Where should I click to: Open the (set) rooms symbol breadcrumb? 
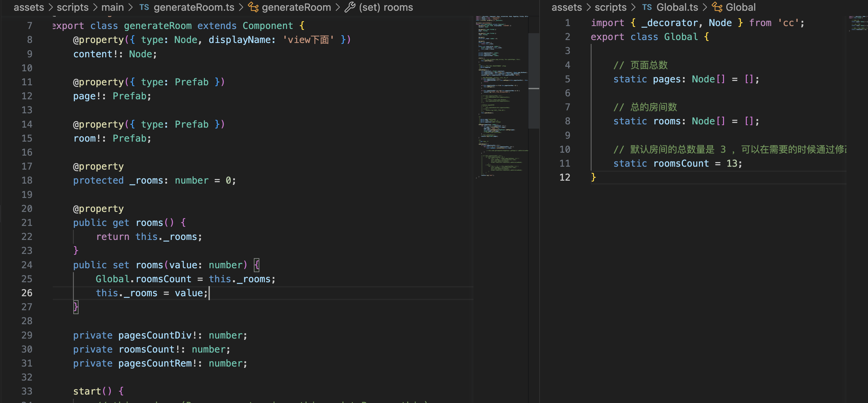point(386,7)
